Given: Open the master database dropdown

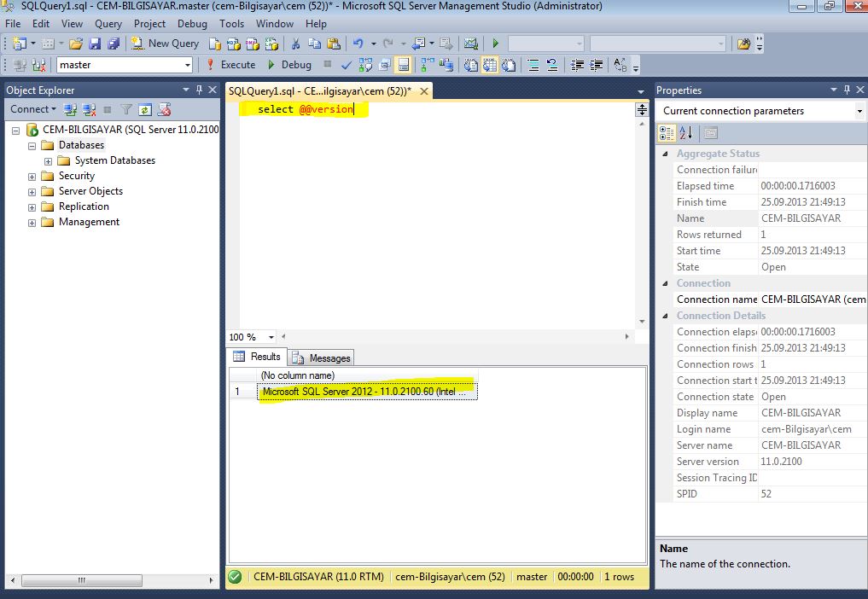Looking at the screenshot, I should click(187, 66).
